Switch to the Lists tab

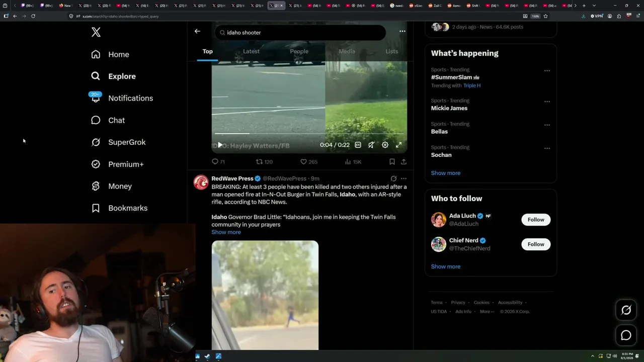point(391,51)
